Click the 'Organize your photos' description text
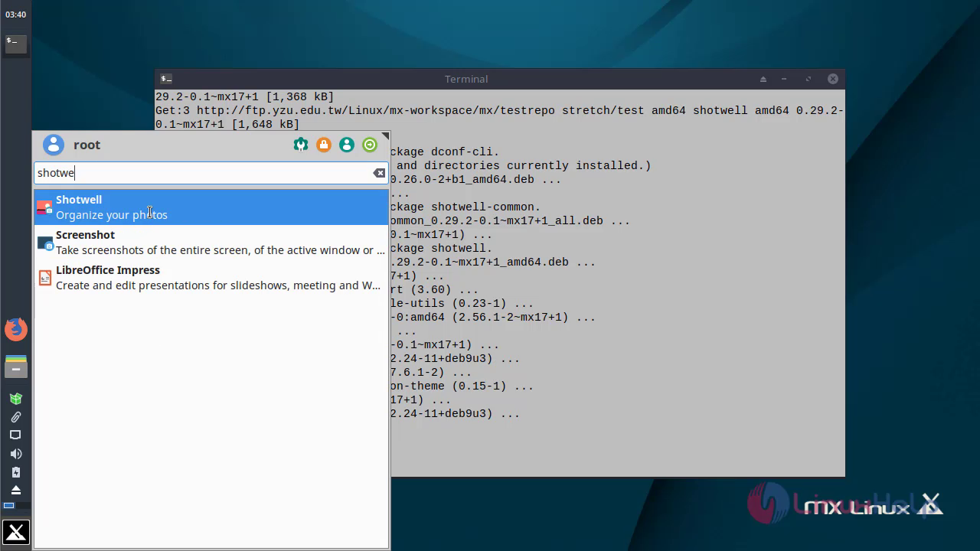 click(x=112, y=215)
